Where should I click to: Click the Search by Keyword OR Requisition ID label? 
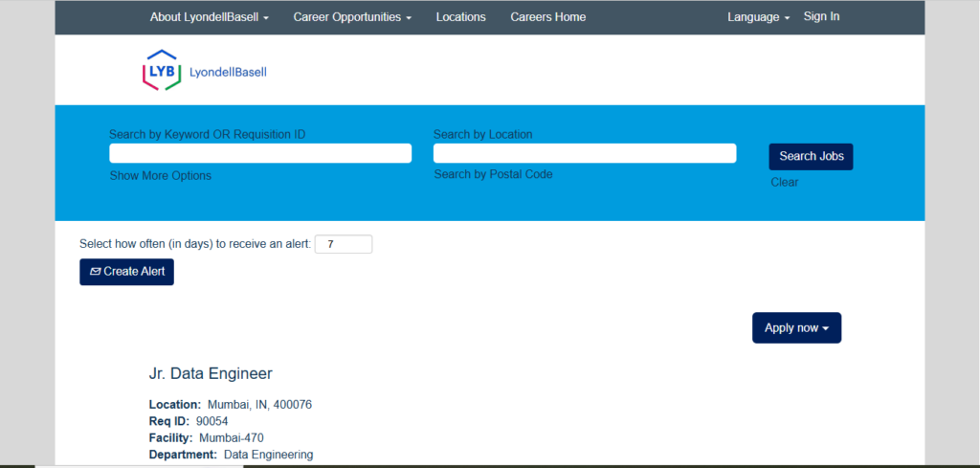coord(208,134)
